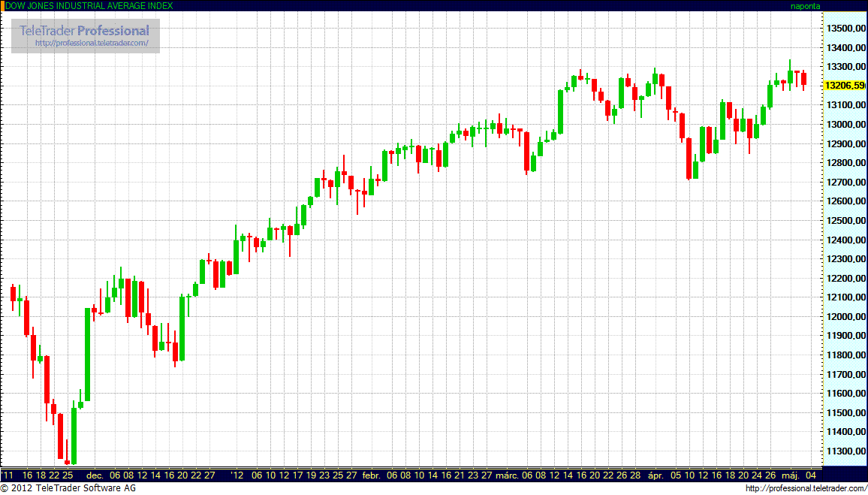Image resolution: width=868 pixels, height=495 pixels.
Task: Select the 'márc.' month label
Action: 505,475
